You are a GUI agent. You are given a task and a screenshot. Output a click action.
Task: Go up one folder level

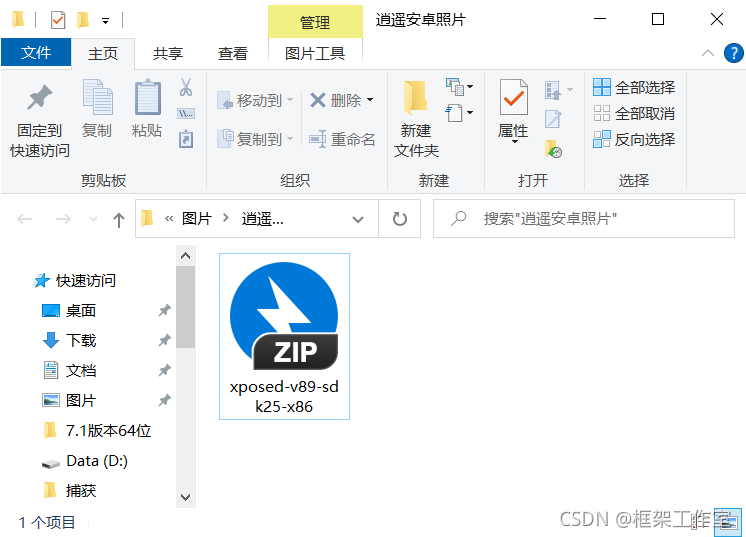[x=119, y=219]
